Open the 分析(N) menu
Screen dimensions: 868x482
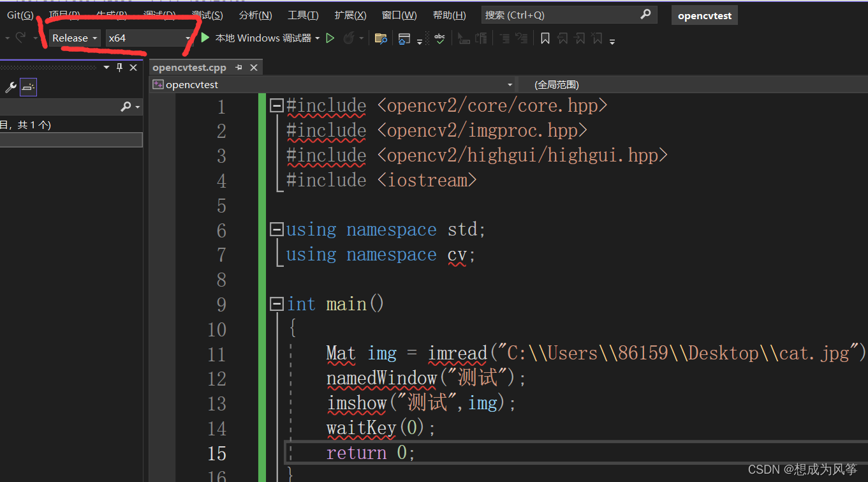tap(255, 15)
